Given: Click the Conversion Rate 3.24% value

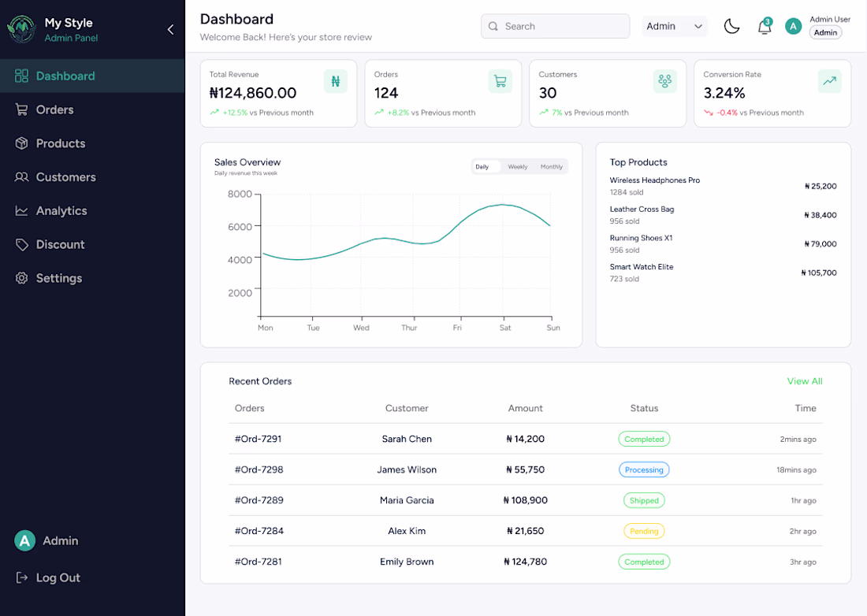Looking at the screenshot, I should click(724, 93).
